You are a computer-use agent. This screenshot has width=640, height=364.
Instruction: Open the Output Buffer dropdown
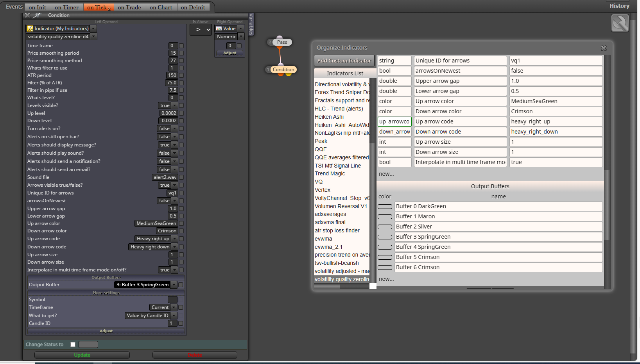tap(145, 285)
